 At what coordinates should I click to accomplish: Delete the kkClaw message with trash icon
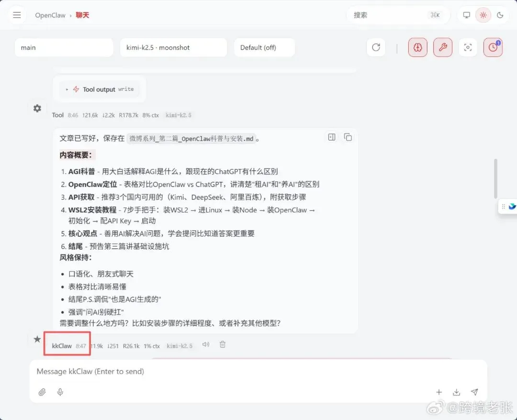[x=223, y=344]
